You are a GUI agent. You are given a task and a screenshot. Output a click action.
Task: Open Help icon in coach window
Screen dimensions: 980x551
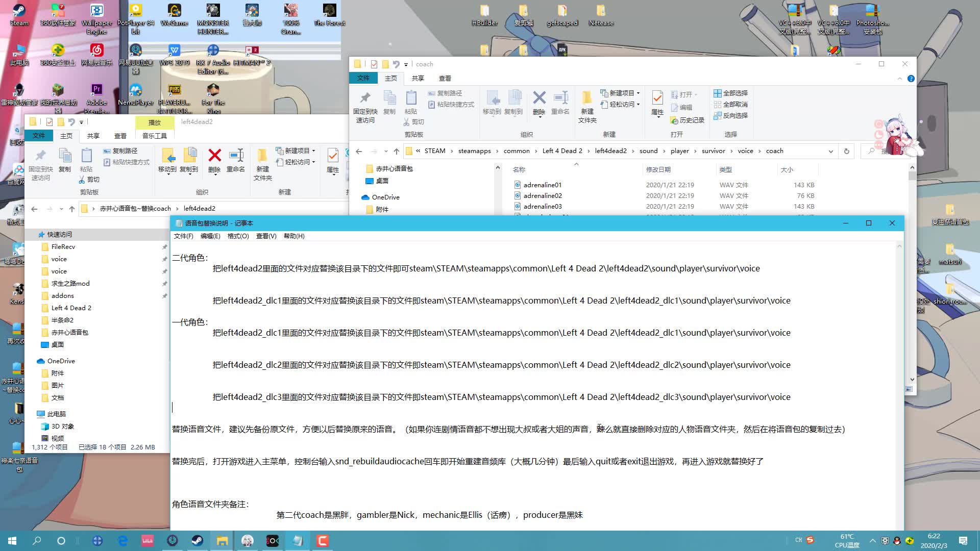[x=911, y=79]
